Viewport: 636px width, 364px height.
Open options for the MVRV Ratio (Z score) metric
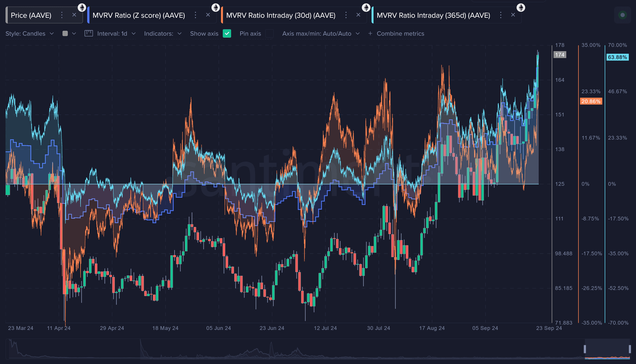pyautogui.click(x=195, y=15)
